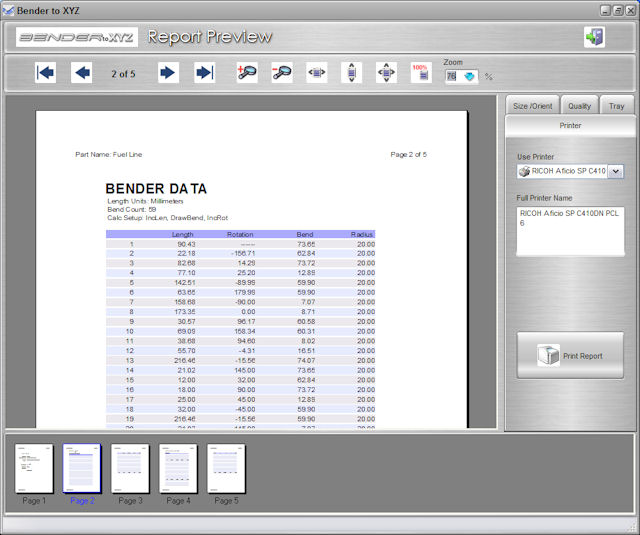Fit whole page in view
The width and height of the screenshot is (640, 535).
point(386,73)
